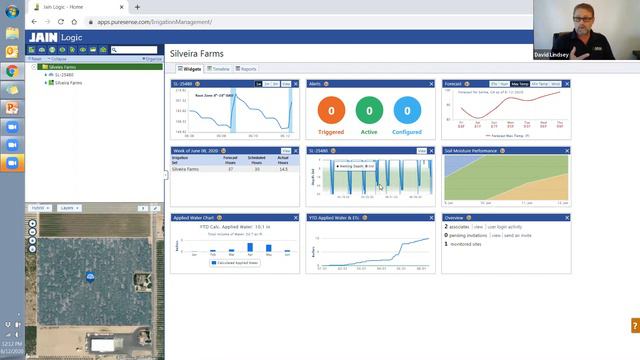Close the Alerts widget
The width and height of the screenshot is (640, 360).
click(431, 84)
